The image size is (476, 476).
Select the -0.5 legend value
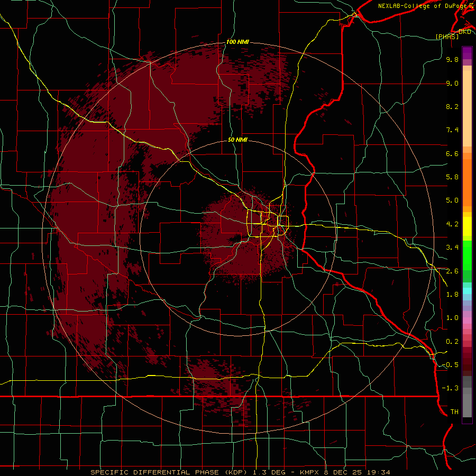(450, 365)
